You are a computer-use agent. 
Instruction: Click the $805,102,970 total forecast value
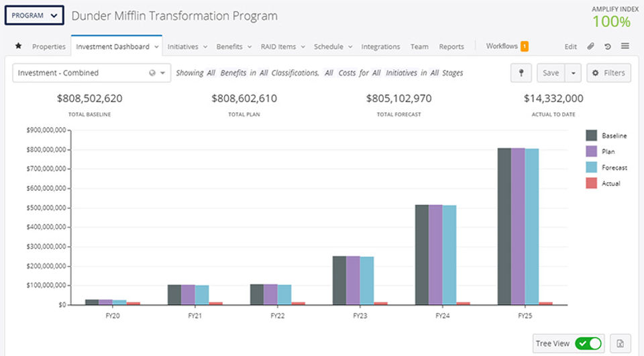[398, 98]
